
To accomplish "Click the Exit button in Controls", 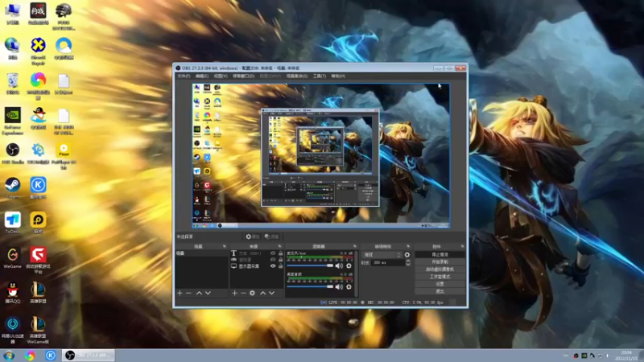I will 440,291.
